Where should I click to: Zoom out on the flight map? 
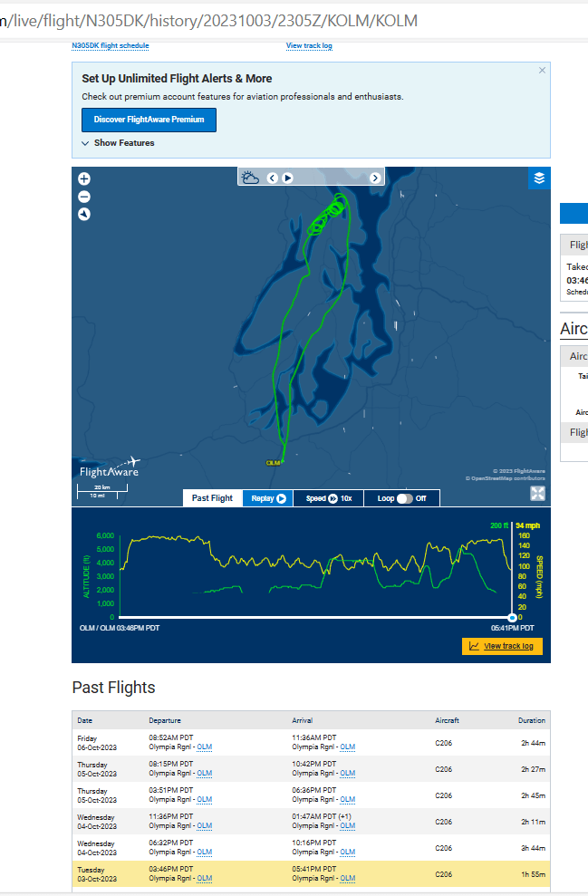pyautogui.click(x=84, y=197)
